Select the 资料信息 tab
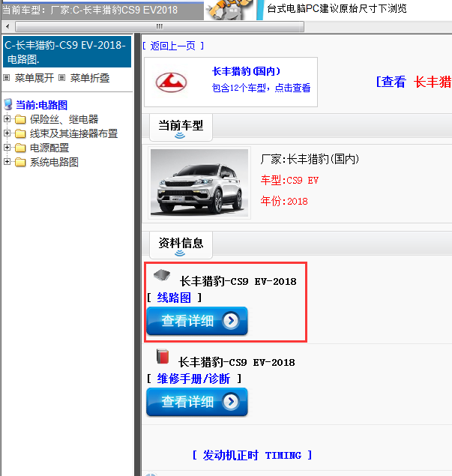 click(181, 245)
